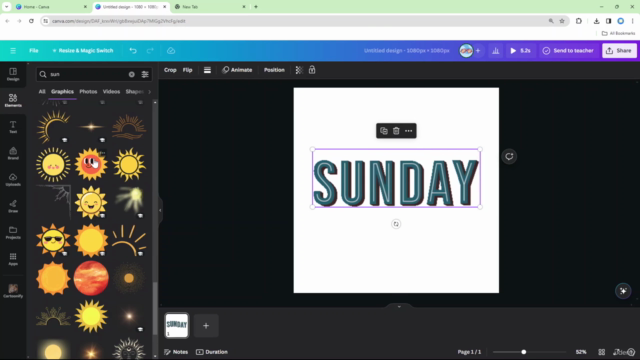Select the All elements tab
The width and height of the screenshot is (640, 360).
pos(42,91)
